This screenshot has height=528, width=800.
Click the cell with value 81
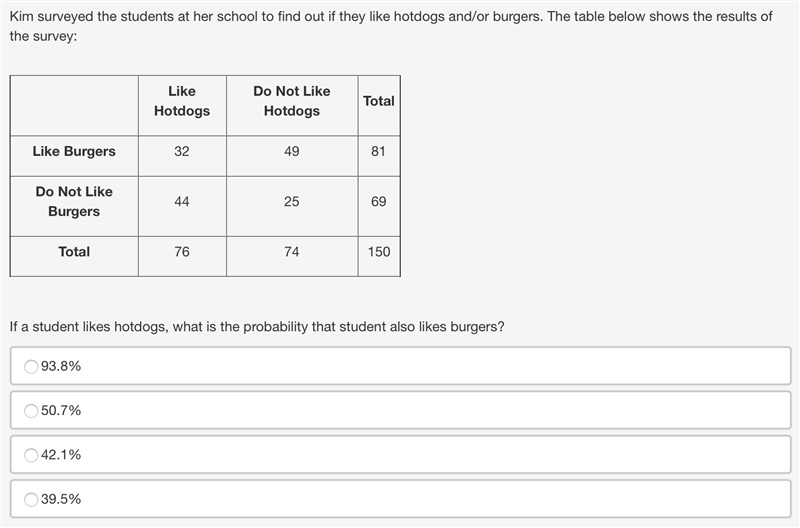click(379, 156)
